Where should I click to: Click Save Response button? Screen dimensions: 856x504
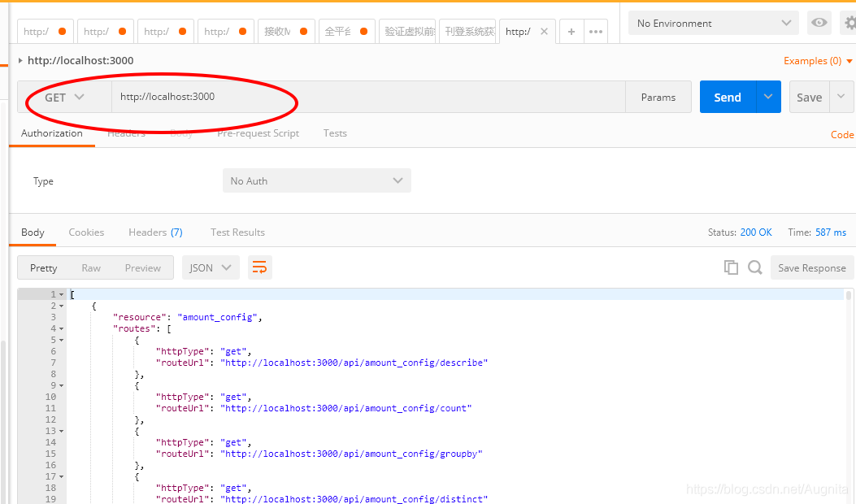(812, 267)
